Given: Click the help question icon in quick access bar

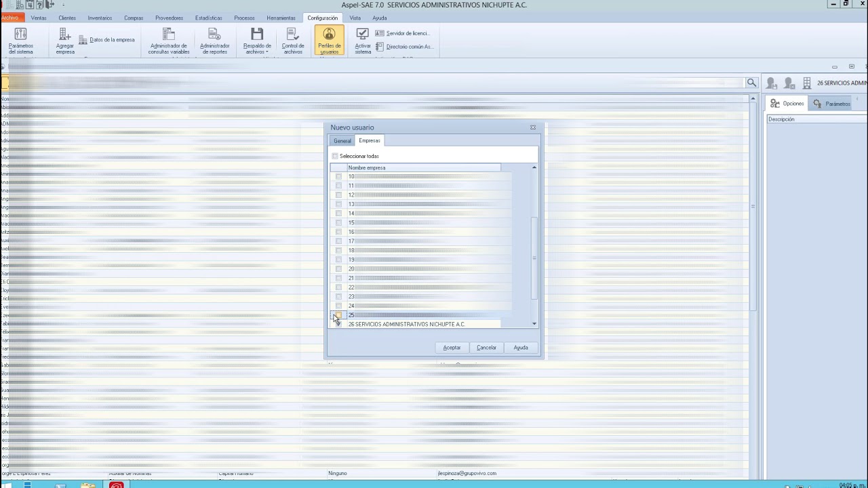Looking at the screenshot, I should tap(39, 5).
